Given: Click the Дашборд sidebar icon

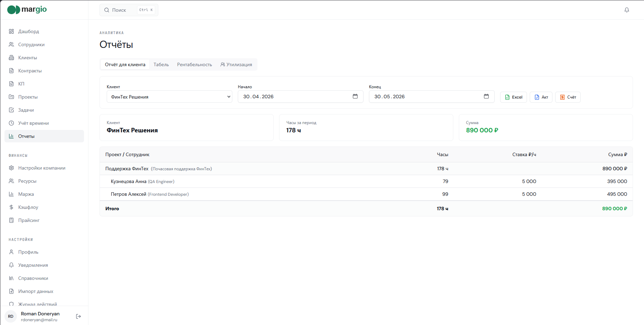Looking at the screenshot, I should (x=11, y=31).
